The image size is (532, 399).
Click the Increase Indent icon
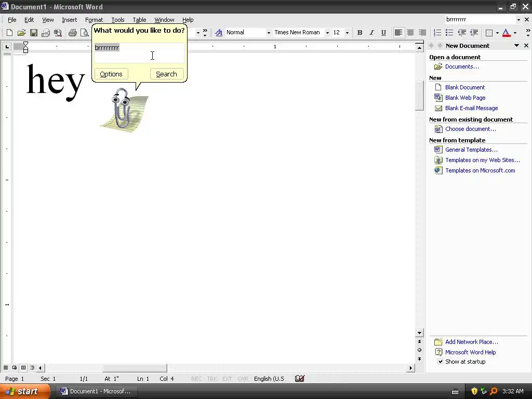point(474,33)
